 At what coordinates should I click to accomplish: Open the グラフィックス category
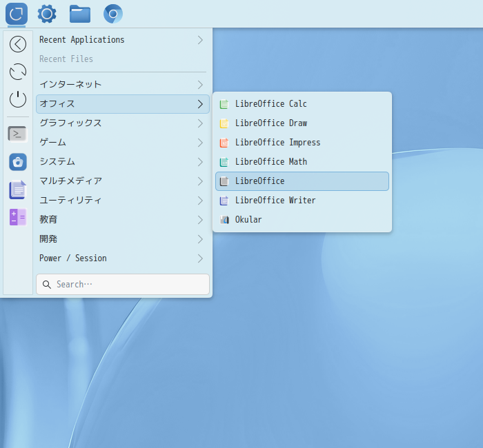tap(123, 123)
